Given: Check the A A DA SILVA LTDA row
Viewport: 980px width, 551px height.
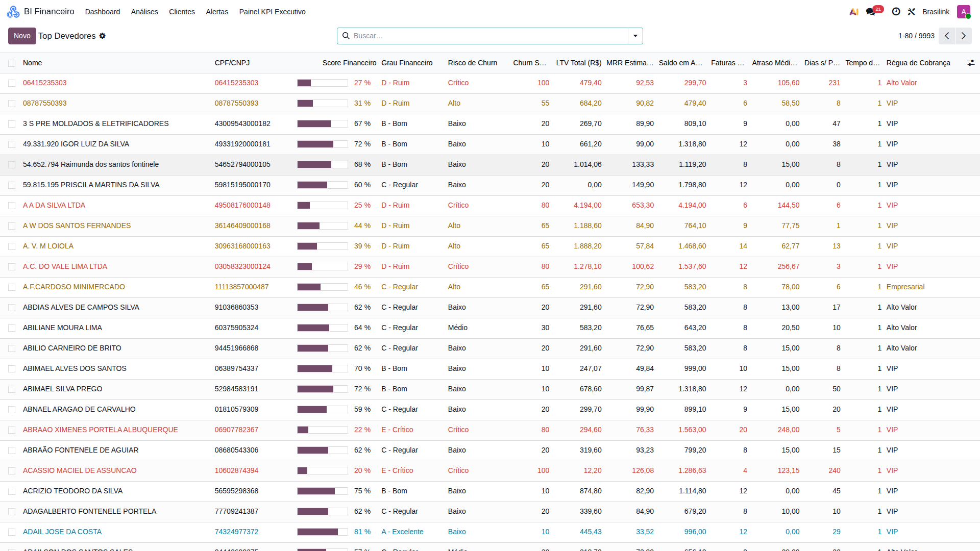Looking at the screenshot, I should [x=12, y=206].
